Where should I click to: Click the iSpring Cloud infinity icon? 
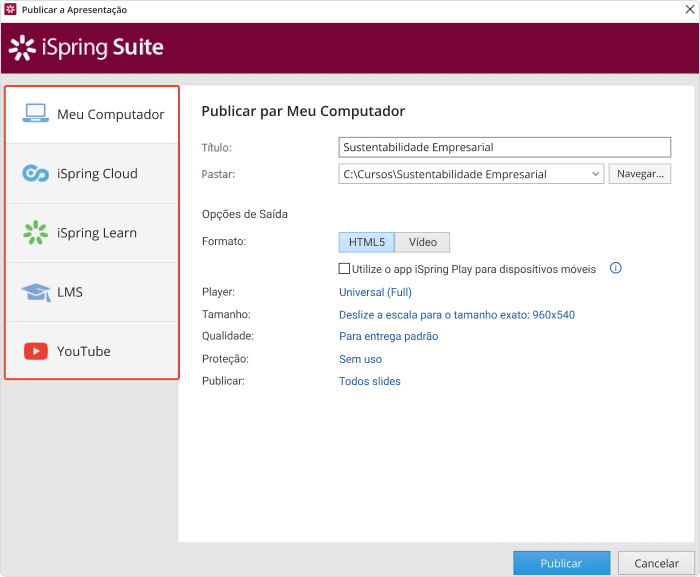click(35, 173)
